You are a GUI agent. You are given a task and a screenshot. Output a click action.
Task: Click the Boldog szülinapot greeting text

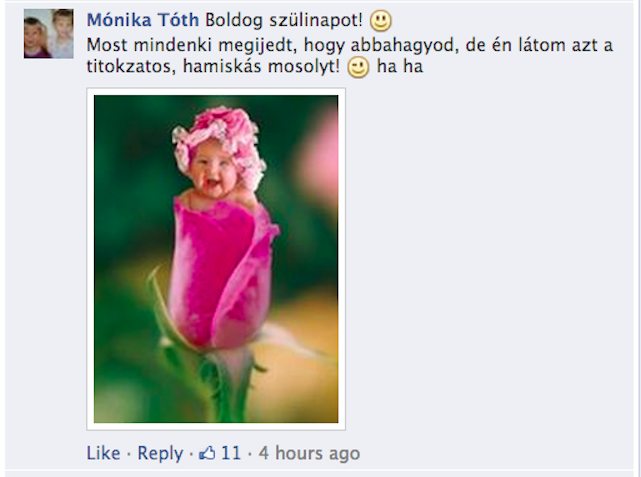tap(284, 20)
